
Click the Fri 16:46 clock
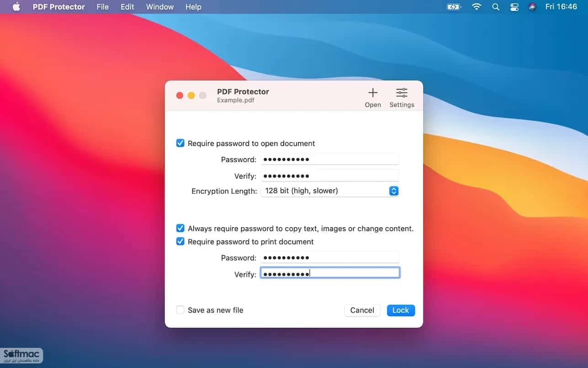coord(561,7)
